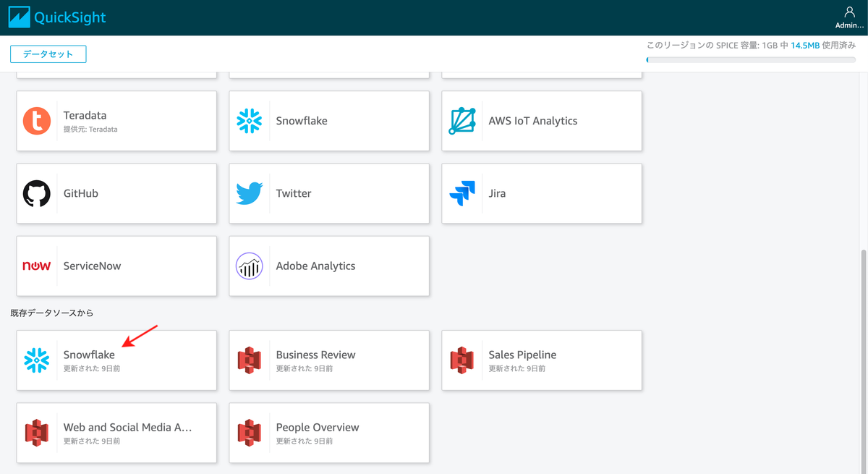Click the Snowflake icon in new sources

250,121
